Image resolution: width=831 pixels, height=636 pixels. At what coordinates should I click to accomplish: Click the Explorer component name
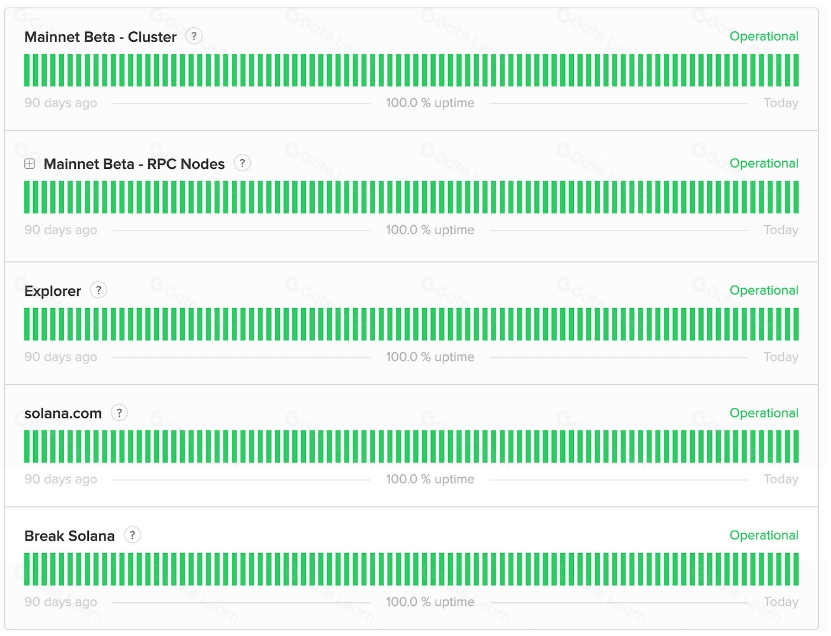tap(52, 291)
